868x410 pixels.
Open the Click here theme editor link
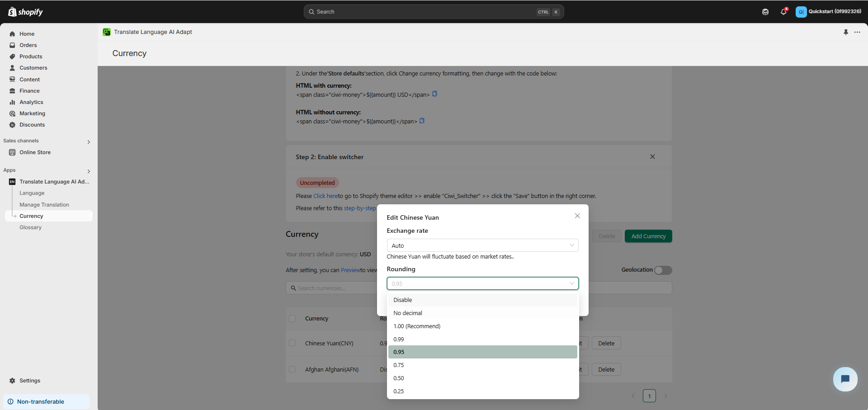pos(325,196)
